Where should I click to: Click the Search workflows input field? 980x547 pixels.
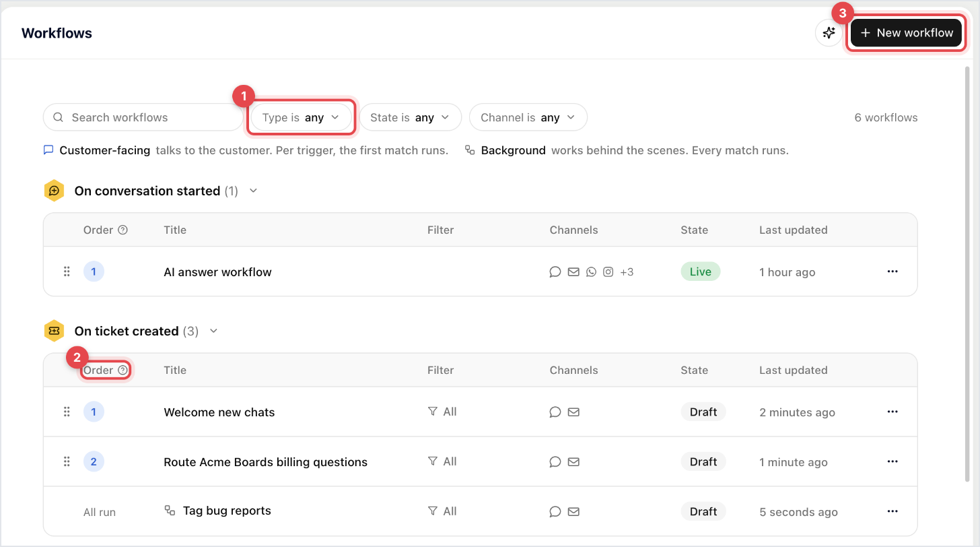143,117
